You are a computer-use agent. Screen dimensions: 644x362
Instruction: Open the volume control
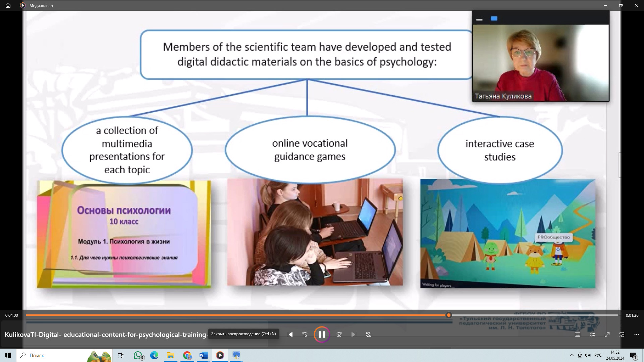coord(592,335)
